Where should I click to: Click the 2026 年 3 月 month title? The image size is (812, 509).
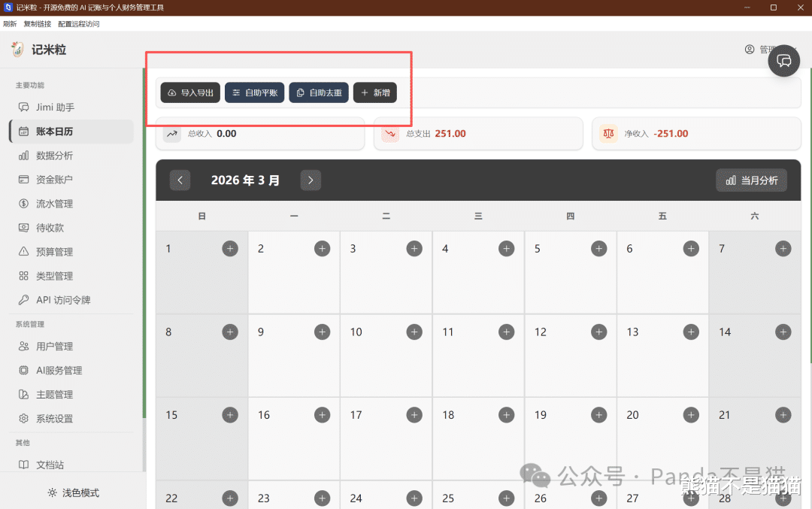[245, 180]
